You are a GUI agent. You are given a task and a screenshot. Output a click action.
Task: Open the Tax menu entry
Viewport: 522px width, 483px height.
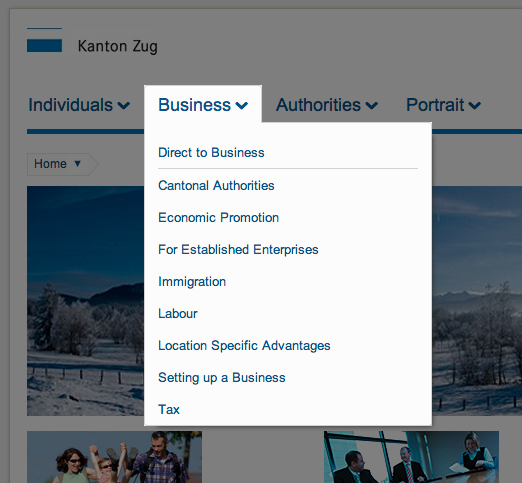(169, 410)
